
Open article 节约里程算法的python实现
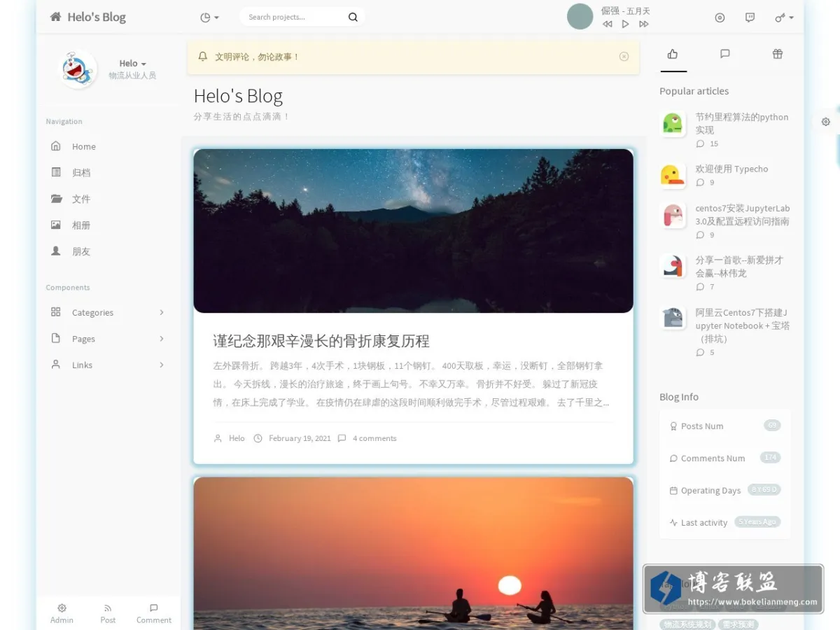pyautogui.click(x=742, y=123)
